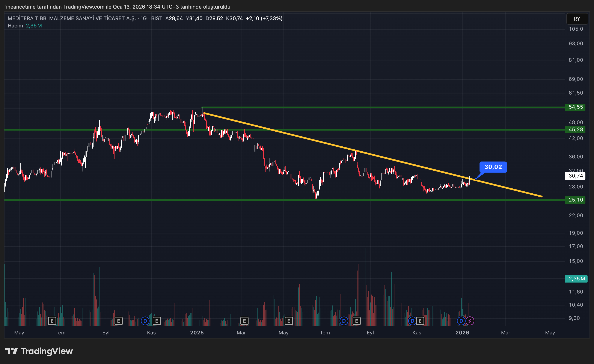Click the 25,10 green price label
Screen dimensions: 594x364
(x=575, y=200)
